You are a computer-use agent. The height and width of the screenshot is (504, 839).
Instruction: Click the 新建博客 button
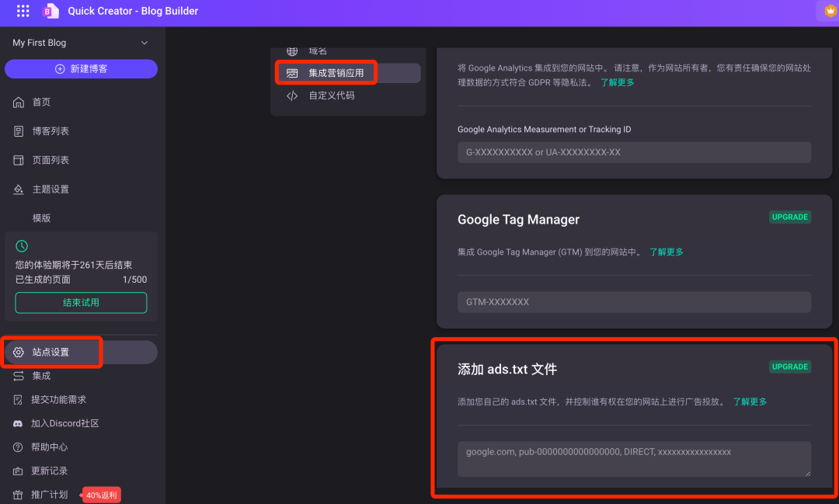(x=82, y=69)
